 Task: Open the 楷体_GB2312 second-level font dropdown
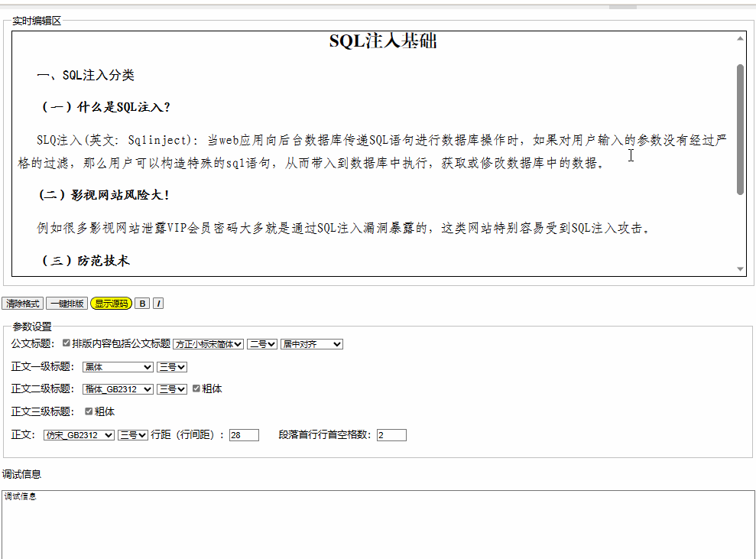[118, 389]
